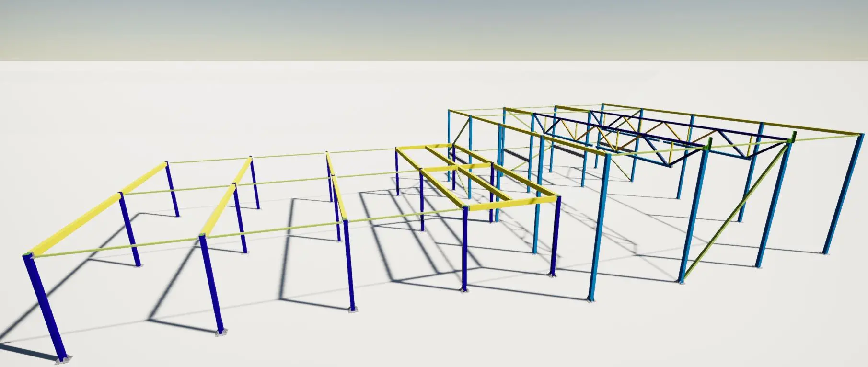Select the nearest light blue column of tall structure
The image size is (868, 367).
[599, 226]
